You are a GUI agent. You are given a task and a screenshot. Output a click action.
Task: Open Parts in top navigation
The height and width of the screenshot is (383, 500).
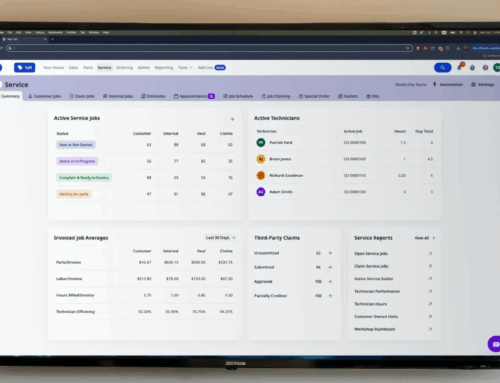click(x=88, y=68)
